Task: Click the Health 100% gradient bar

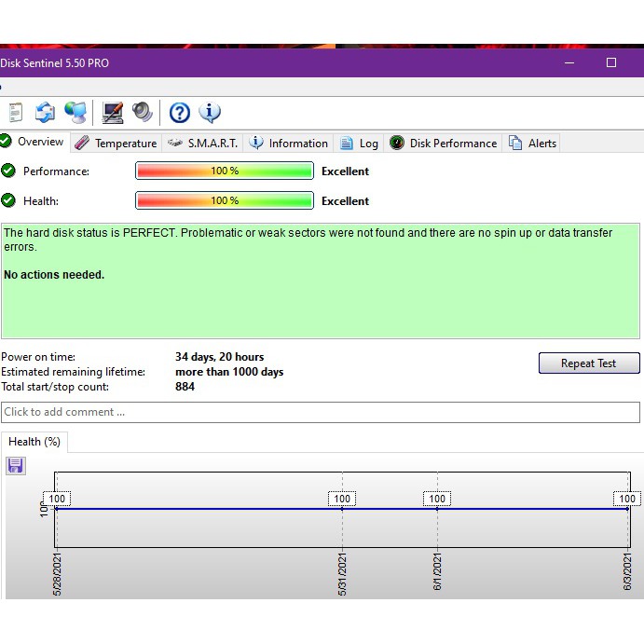Action: (224, 201)
